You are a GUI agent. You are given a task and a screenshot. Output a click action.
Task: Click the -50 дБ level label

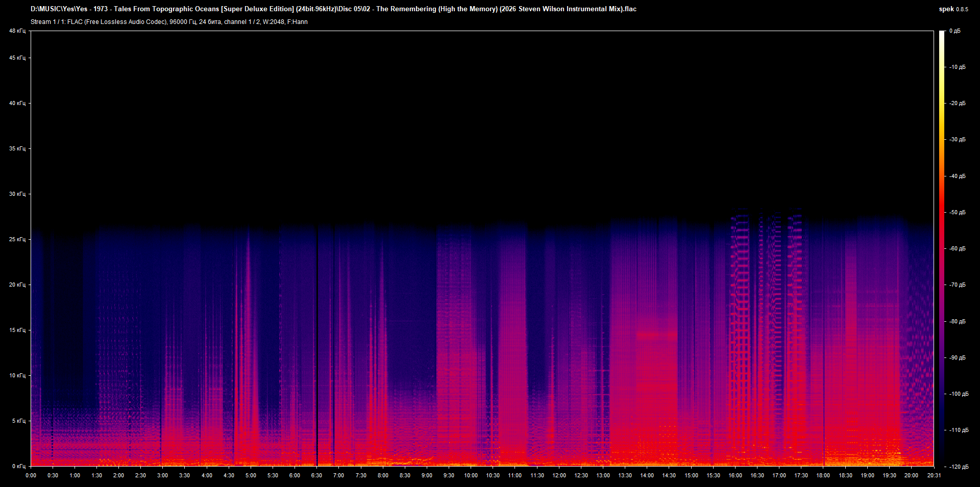coord(958,213)
